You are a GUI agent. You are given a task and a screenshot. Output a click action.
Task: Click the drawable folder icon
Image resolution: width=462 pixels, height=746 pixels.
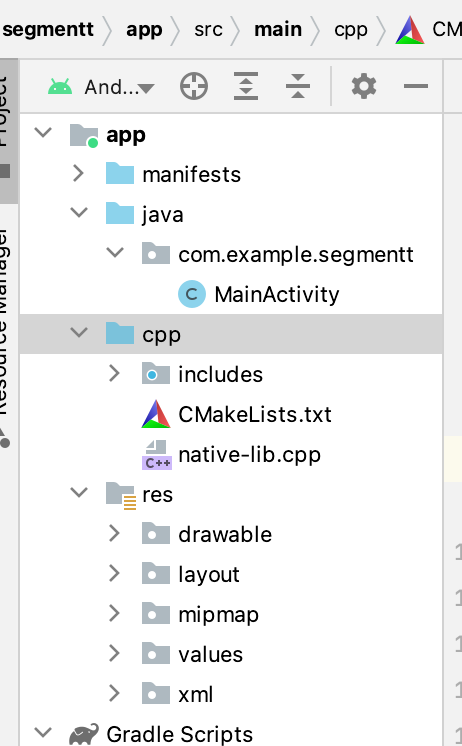pos(156,534)
